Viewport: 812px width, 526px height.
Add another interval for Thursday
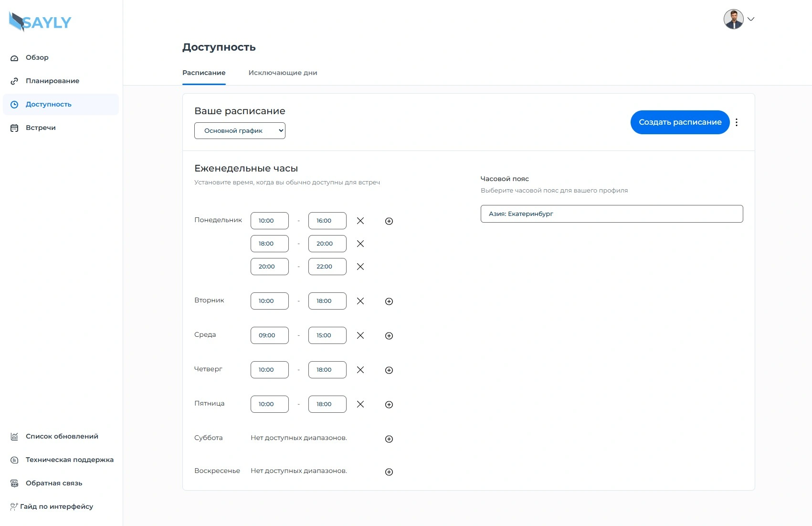coord(389,370)
